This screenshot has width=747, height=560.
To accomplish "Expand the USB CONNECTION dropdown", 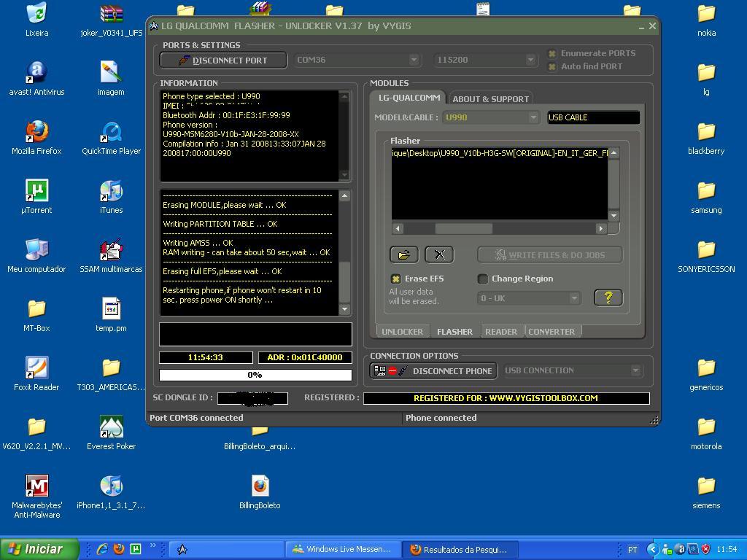I will [x=635, y=370].
